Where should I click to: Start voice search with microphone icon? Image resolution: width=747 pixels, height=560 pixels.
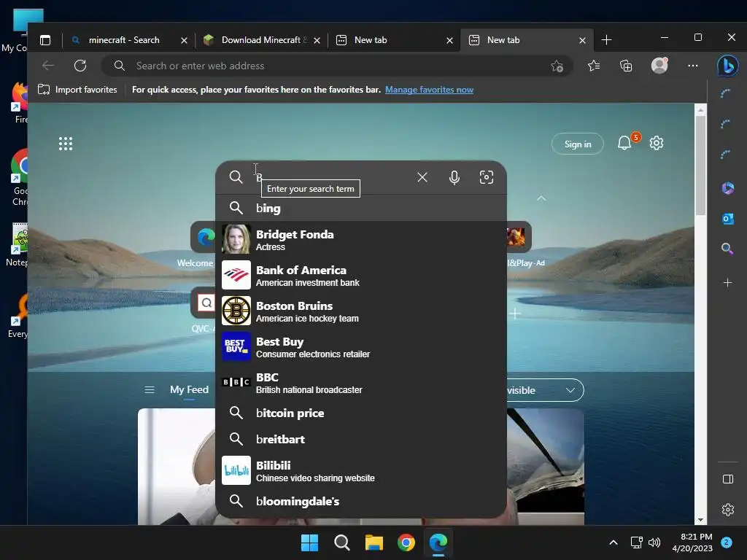(454, 177)
